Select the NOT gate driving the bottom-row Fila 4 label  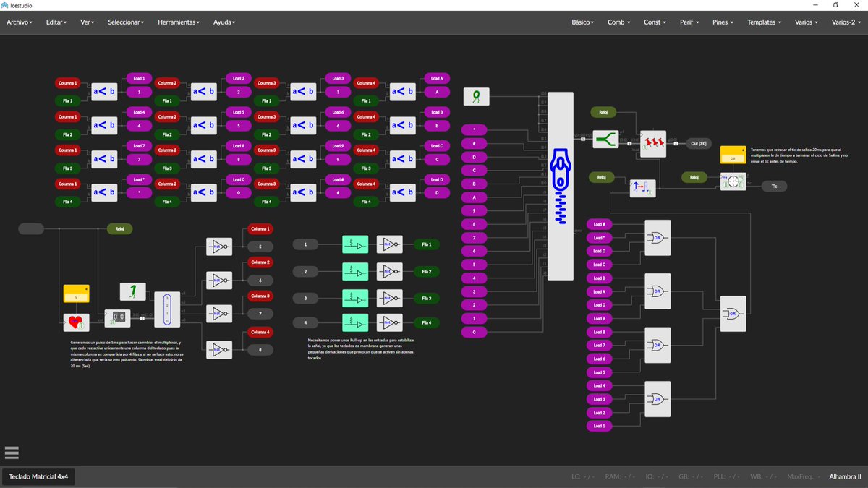(x=390, y=322)
